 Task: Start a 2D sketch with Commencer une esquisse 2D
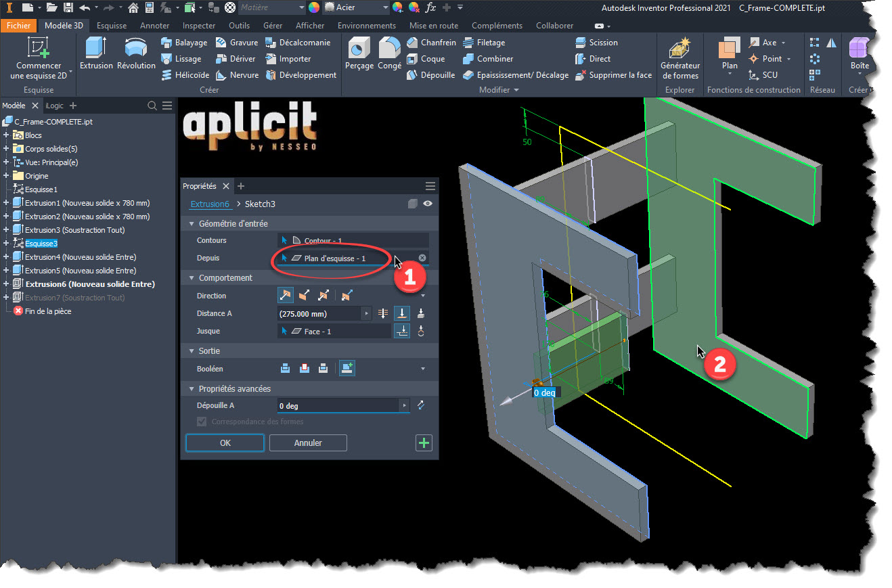tap(39, 59)
